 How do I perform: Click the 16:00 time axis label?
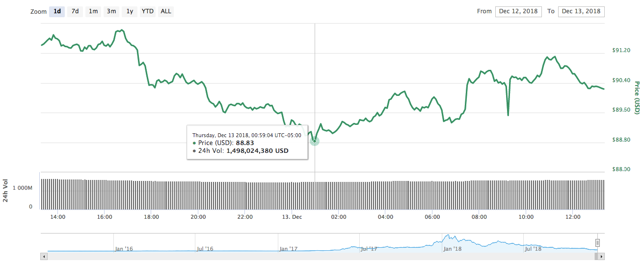[x=105, y=217]
